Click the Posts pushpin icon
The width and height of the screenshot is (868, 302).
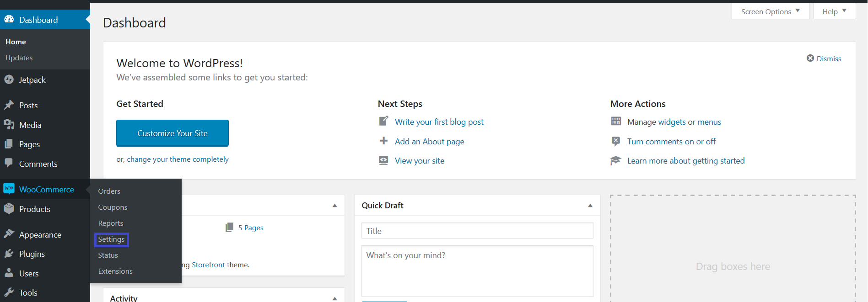pyautogui.click(x=9, y=105)
